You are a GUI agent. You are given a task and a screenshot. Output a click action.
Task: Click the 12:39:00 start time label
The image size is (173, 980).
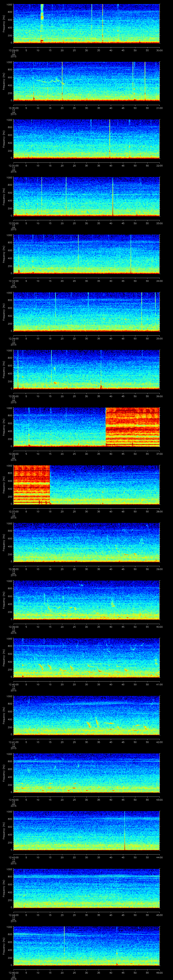click(x=13, y=627)
